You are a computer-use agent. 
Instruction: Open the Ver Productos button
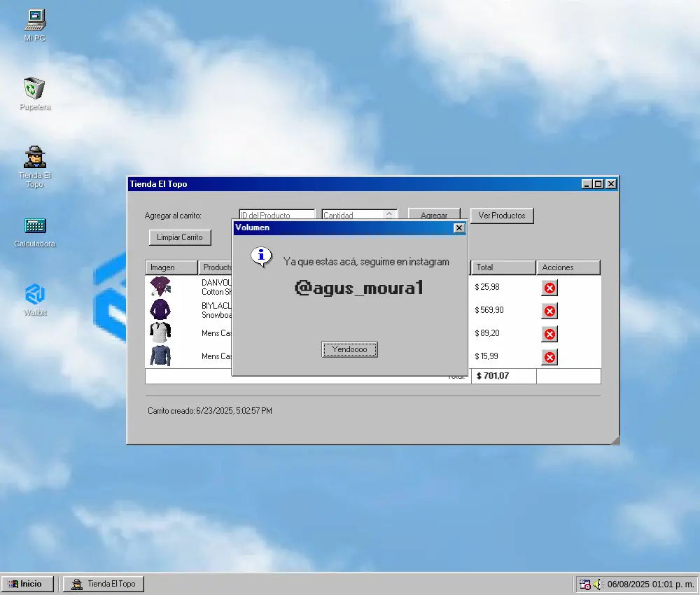tap(502, 216)
